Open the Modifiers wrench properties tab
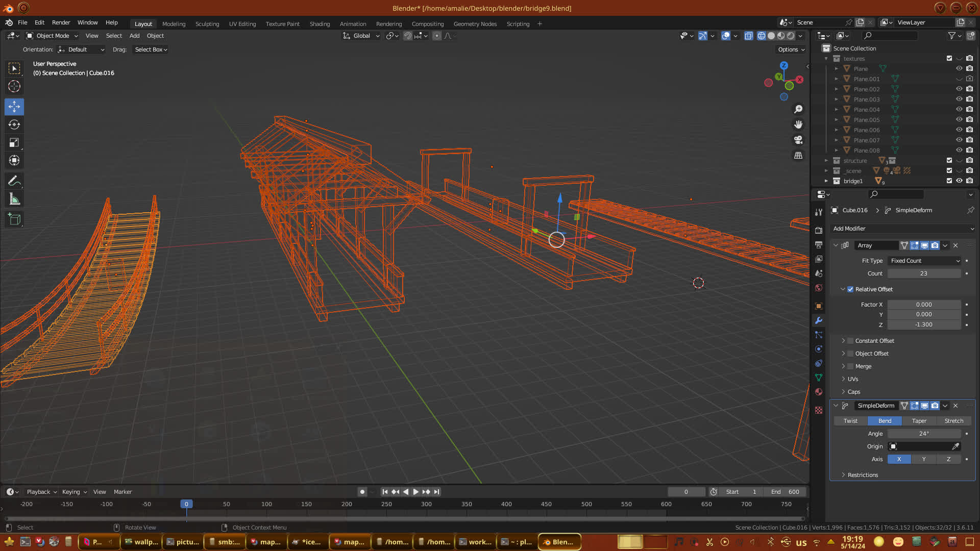980x551 pixels. (x=819, y=320)
